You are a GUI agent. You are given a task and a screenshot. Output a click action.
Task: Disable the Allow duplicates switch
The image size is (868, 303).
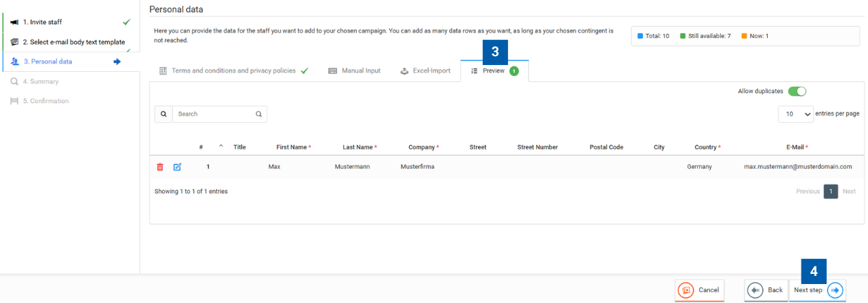[x=797, y=92]
